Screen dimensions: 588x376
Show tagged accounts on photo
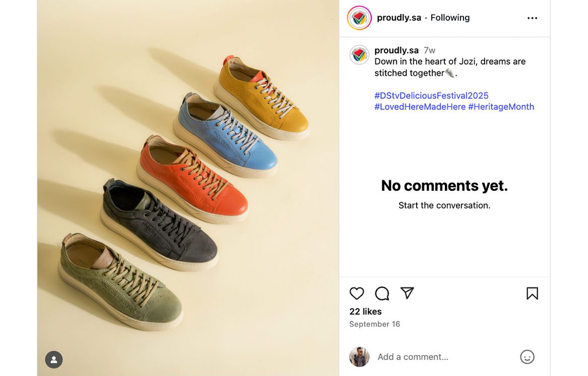(x=54, y=360)
